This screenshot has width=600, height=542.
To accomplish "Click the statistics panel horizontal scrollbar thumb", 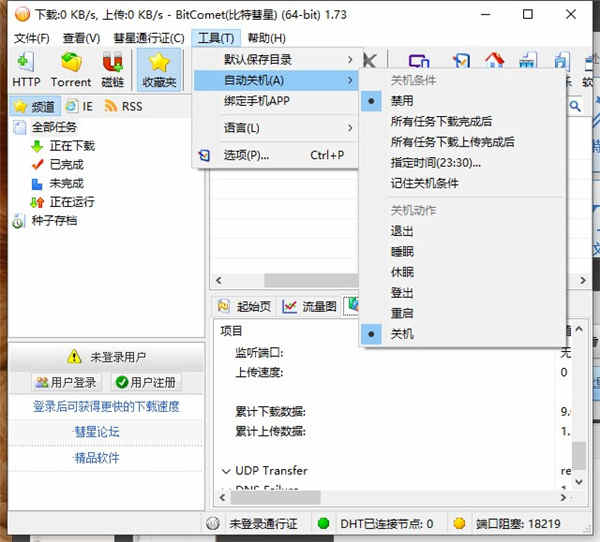I will (276, 498).
